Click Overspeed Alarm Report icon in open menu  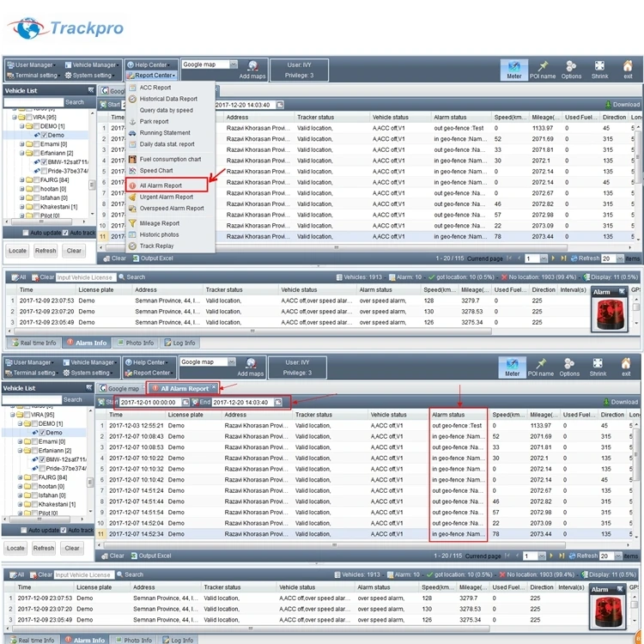pos(132,208)
